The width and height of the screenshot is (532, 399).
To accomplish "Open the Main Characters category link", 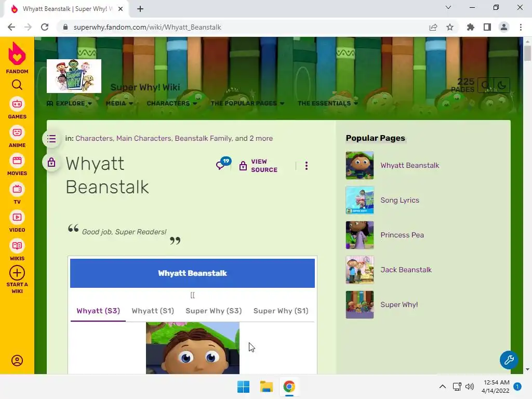I will [143, 138].
